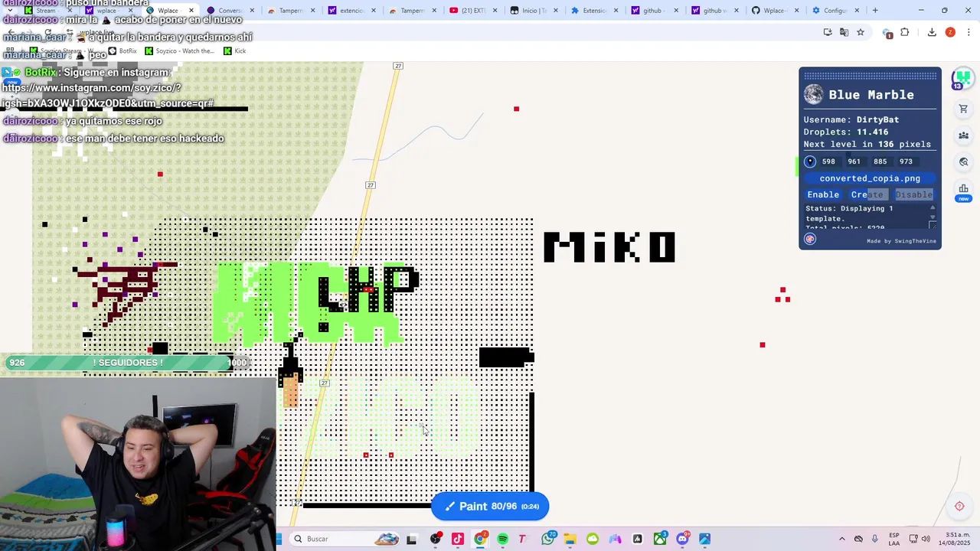Open the leaderboard icon labeled new
The image size is (980, 551).
click(x=963, y=190)
